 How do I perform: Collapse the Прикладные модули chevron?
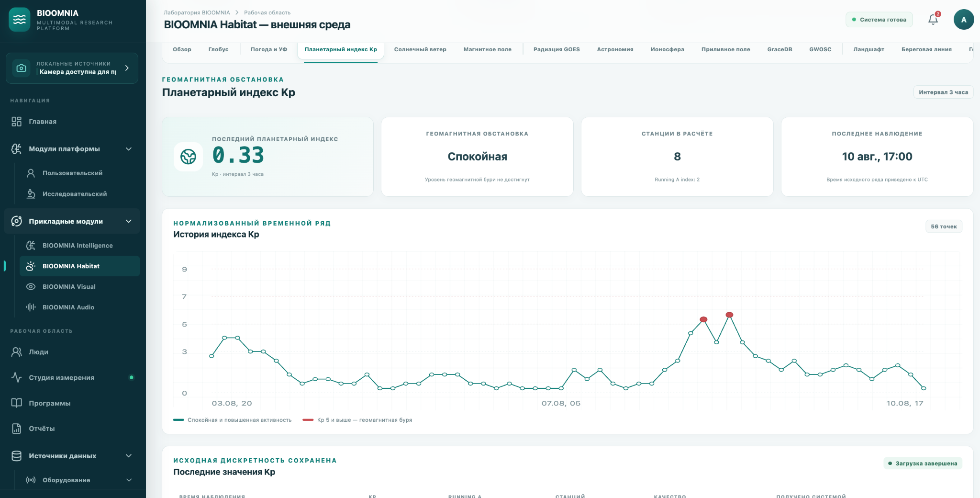[129, 221]
